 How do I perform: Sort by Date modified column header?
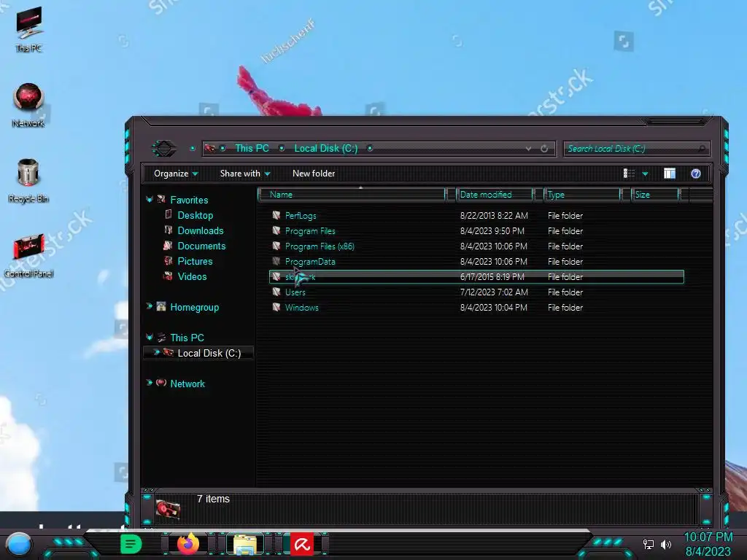click(x=495, y=194)
